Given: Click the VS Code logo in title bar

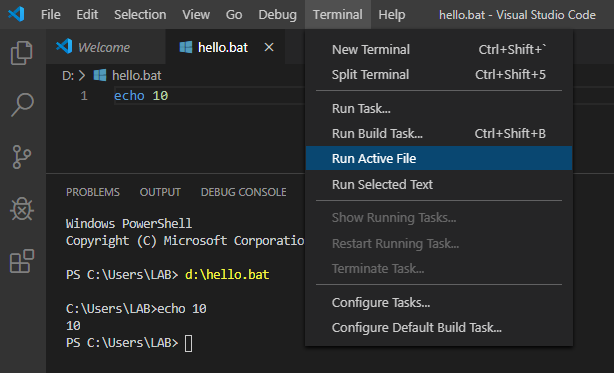Looking at the screenshot, I should [16, 14].
